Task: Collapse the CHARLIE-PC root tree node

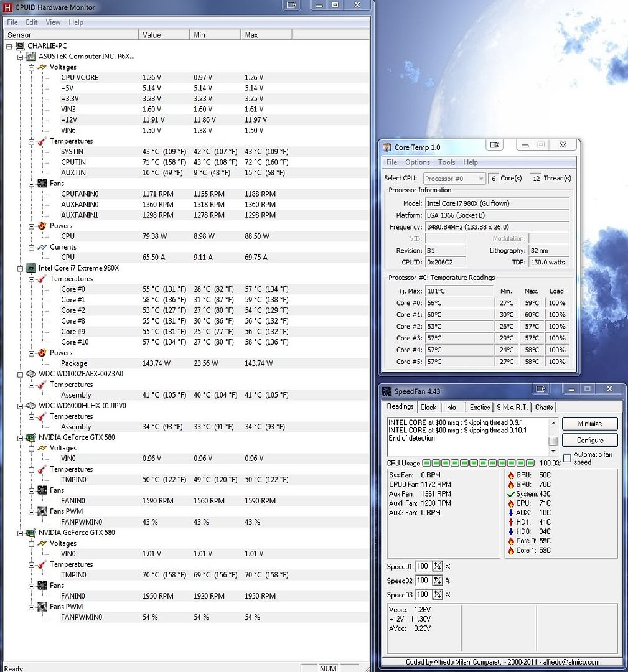Action: pos(9,46)
